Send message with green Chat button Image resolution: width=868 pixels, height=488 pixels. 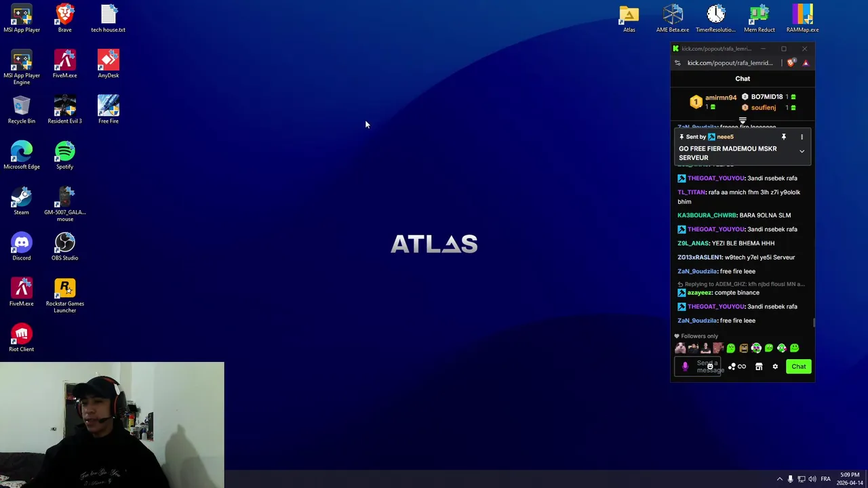tap(798, 367)
